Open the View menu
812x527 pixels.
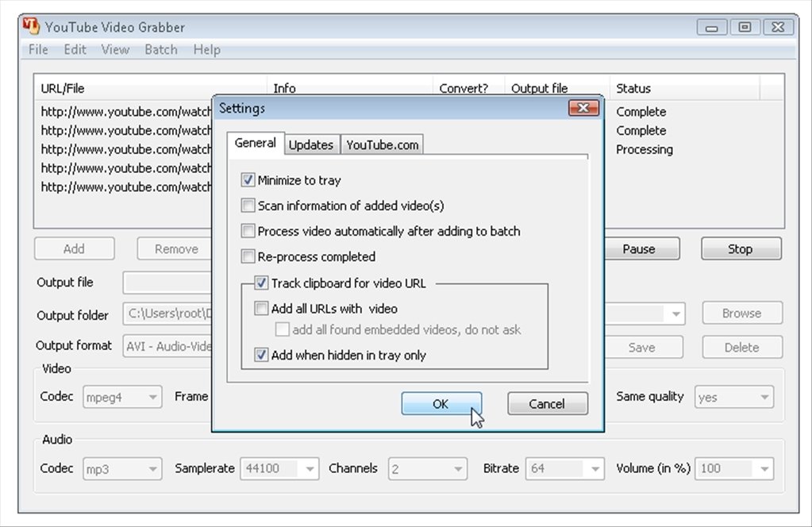tap(115, 50)
